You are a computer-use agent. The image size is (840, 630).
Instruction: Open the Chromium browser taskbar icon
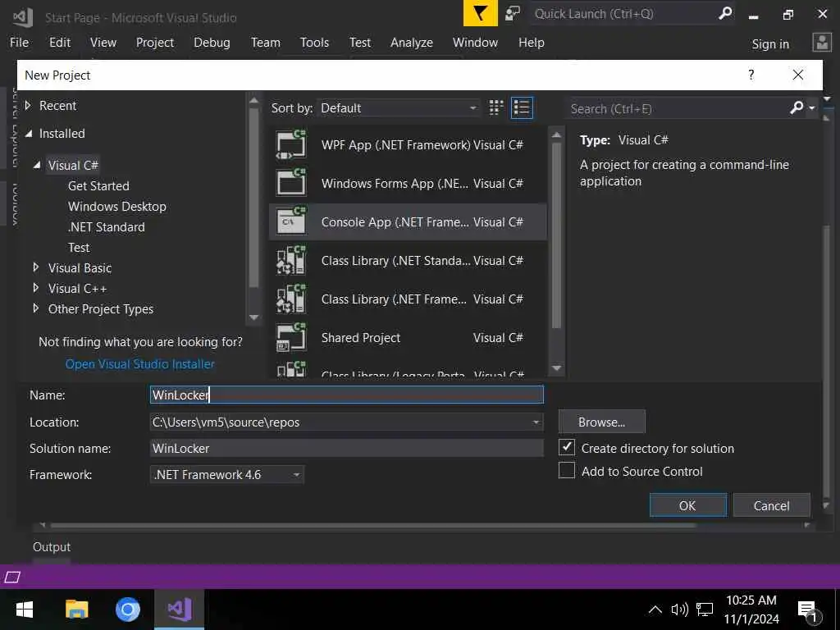tap(127, 609)
